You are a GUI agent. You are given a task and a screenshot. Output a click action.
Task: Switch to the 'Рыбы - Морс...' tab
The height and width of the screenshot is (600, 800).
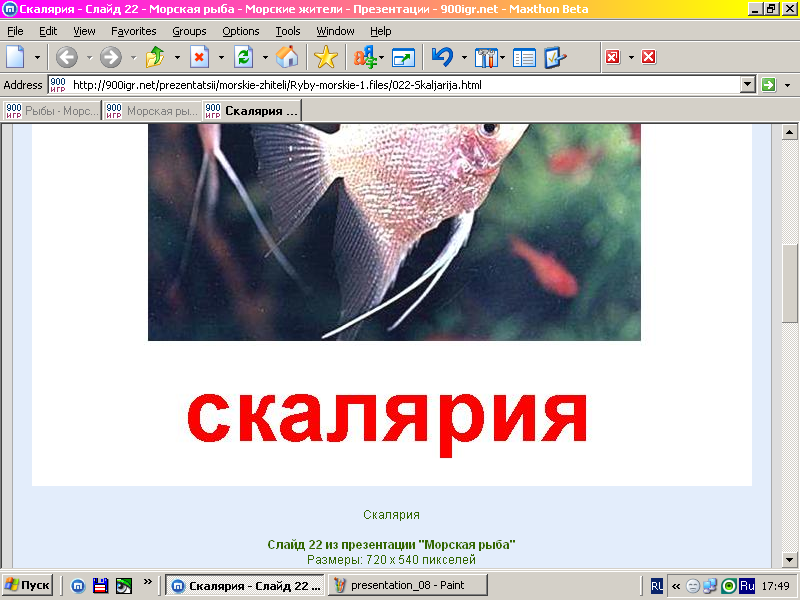click(52, 110)
